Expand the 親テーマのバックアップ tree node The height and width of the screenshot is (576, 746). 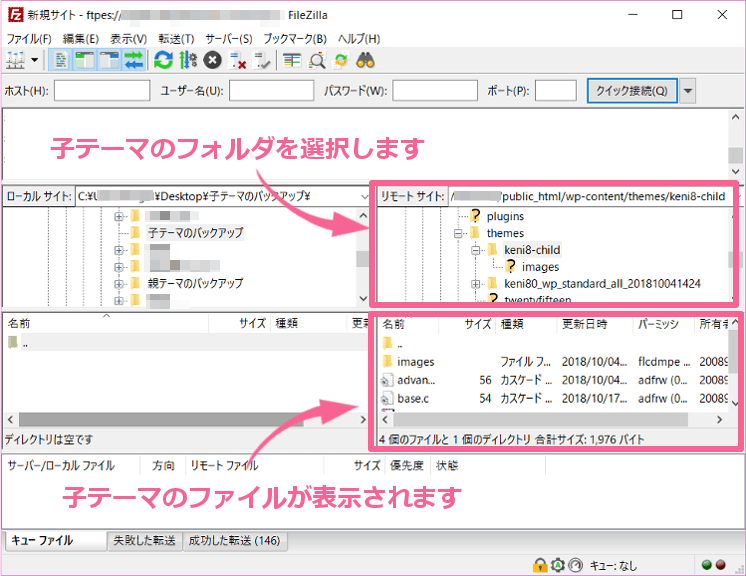(x=119, y=283)
